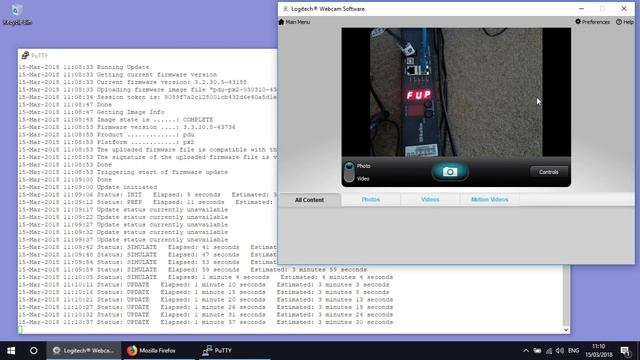
Task: Capture a photo with the camera button
Action: (x=450, y=172)
